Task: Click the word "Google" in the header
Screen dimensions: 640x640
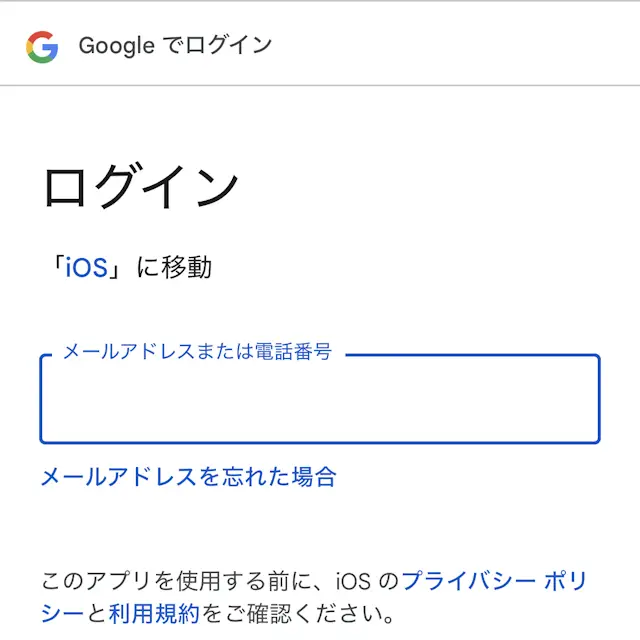Action: point(116,46)
